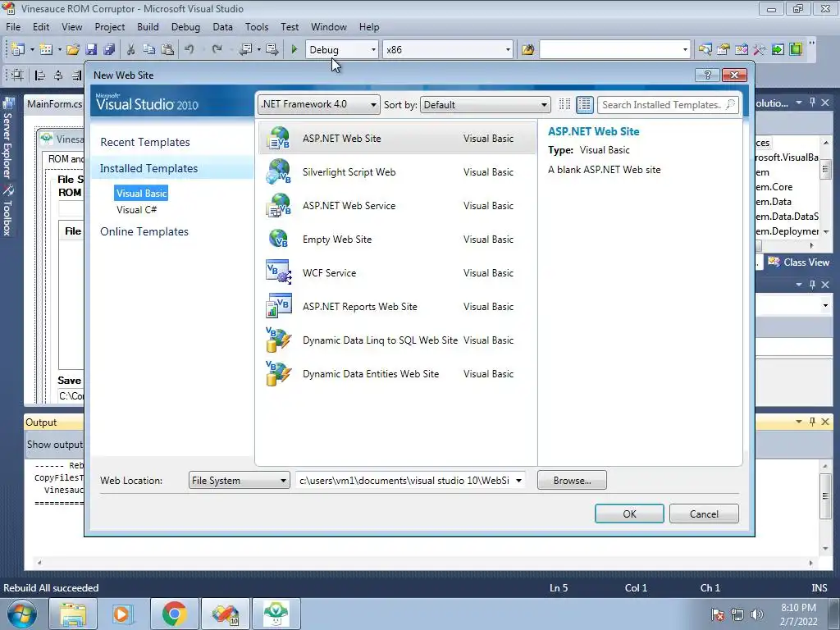Click the Add New Item toolbar icon
Screen dimensions: 840x630
click(46, 49)
